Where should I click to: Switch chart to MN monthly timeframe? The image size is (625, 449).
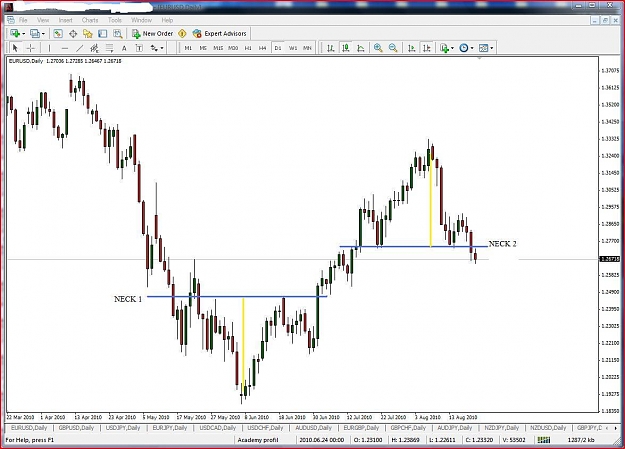(307, 48)
